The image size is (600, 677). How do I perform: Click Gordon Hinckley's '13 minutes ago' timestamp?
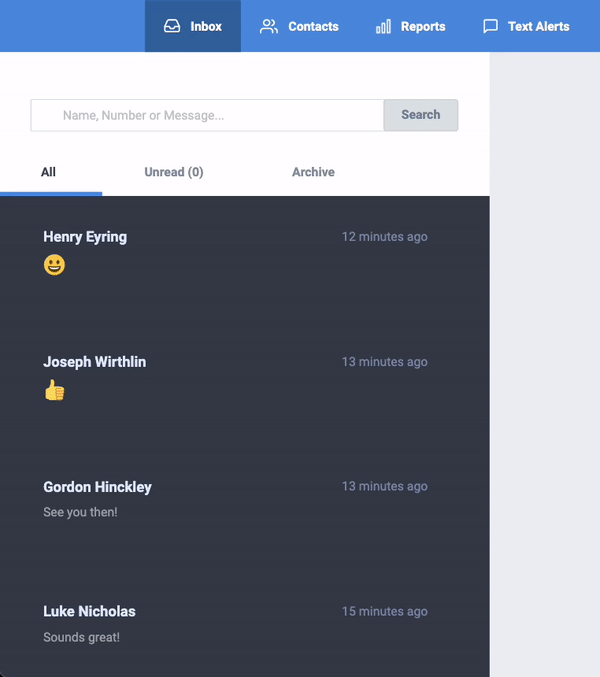(385, 486)
